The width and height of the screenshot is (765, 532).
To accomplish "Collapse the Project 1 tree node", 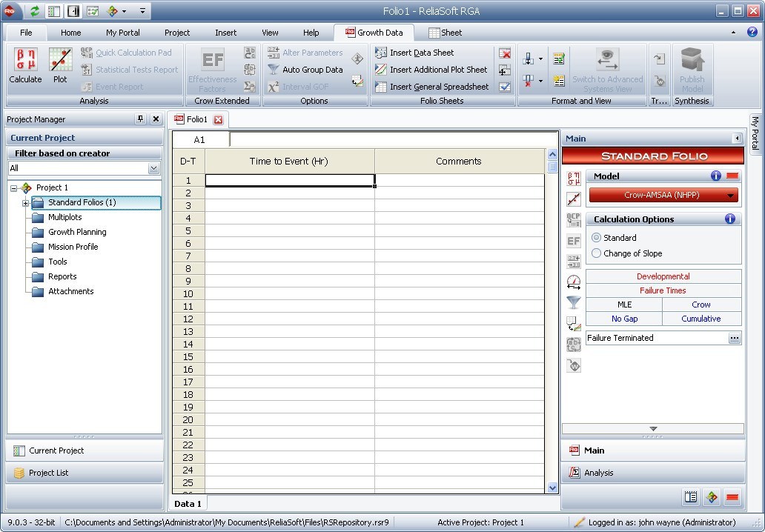I will [x=13, y=188].
